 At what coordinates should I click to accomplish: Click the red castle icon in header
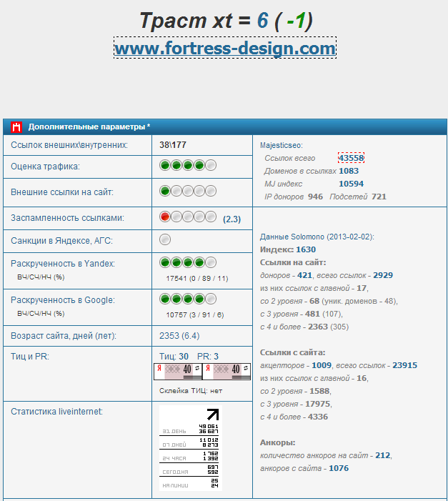coord(16,127)
